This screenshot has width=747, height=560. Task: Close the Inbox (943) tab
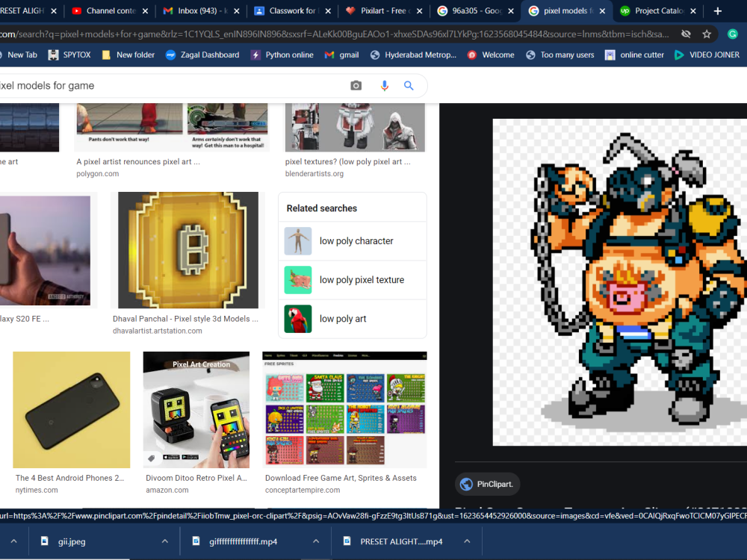(x=236, y=11)
